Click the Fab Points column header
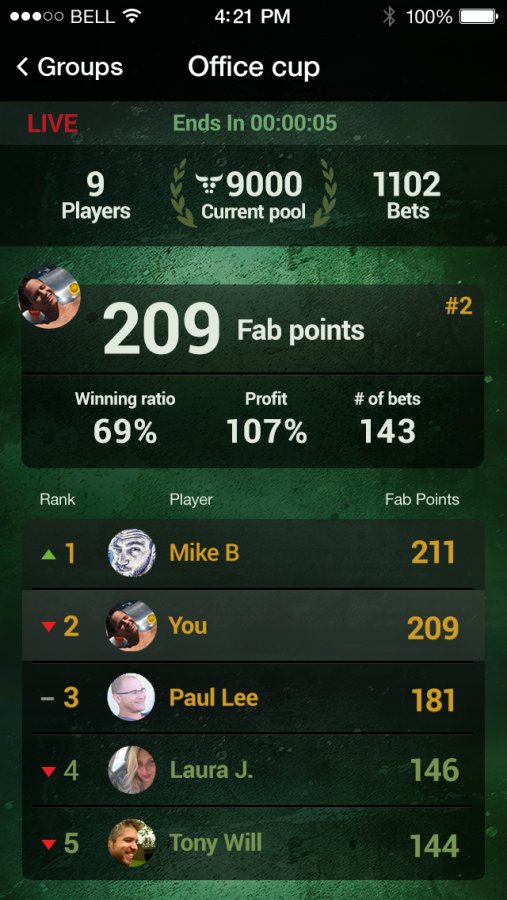Image resolution: width=507 pixels, height=900 pixels. point(422,499)
